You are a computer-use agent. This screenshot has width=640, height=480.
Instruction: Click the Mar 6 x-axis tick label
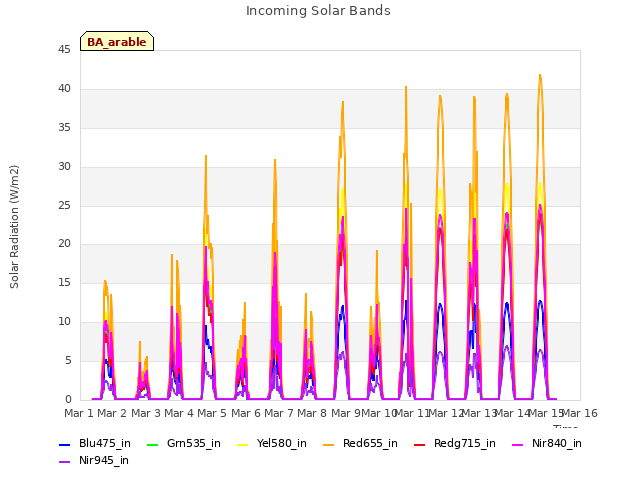click(246, 413)
